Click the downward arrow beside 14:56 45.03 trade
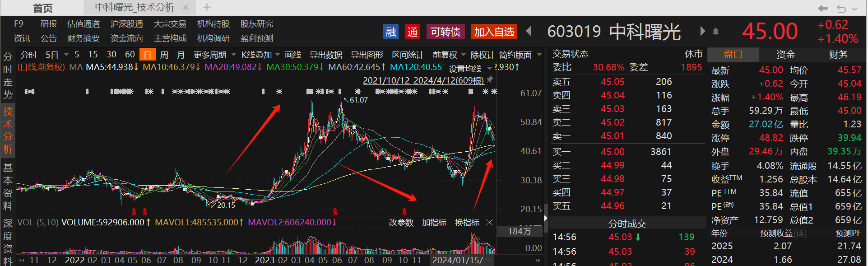868x266 pixels. [x=638, y=237]
